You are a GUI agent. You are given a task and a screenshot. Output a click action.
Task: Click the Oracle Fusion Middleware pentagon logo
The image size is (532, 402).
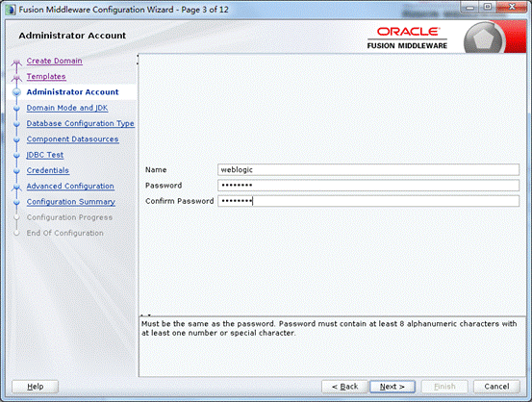pos(484,38)
